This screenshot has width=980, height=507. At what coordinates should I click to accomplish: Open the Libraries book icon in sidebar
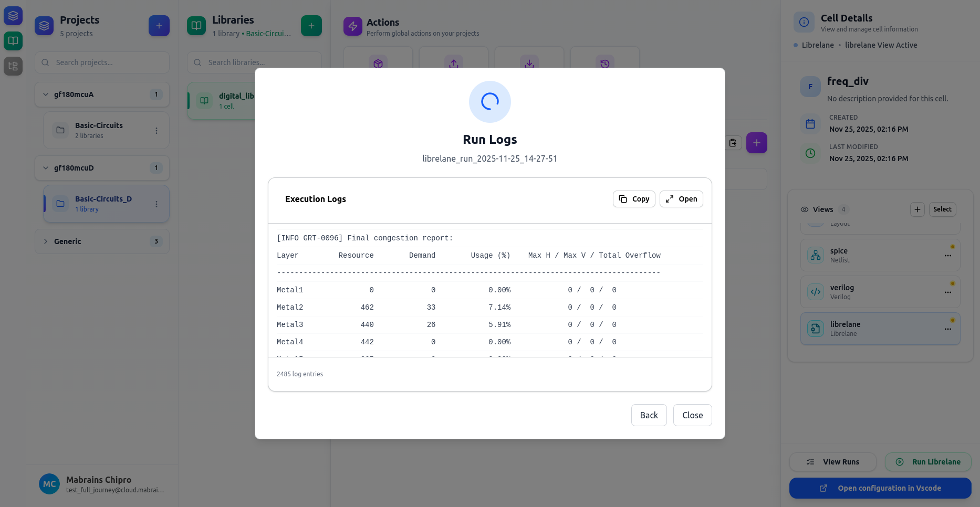(13, 40)
